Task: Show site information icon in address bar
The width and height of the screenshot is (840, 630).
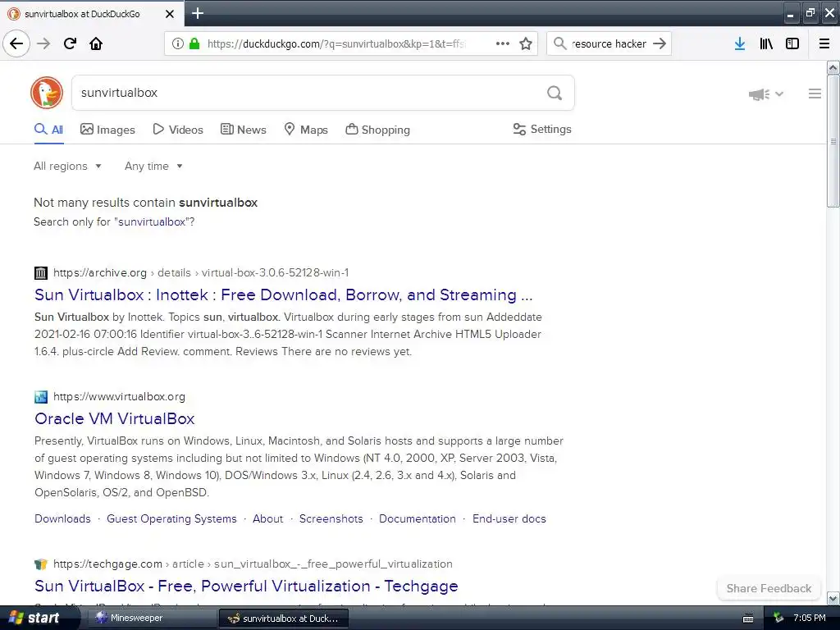Action: [x=177, y=43]
